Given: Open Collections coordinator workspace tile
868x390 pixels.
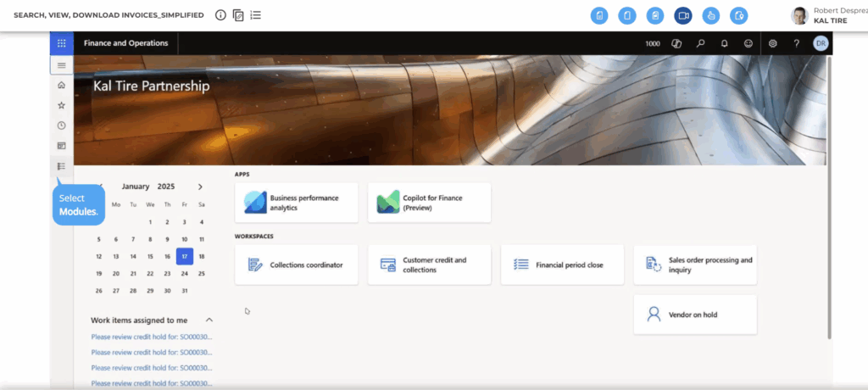Looking at the screenshot, I should pyautogui.click(x=296, y=265).
